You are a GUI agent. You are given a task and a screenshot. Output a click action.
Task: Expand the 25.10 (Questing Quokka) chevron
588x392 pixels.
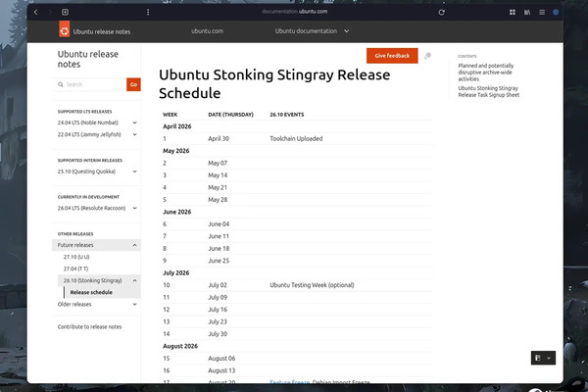click(134, 171)
